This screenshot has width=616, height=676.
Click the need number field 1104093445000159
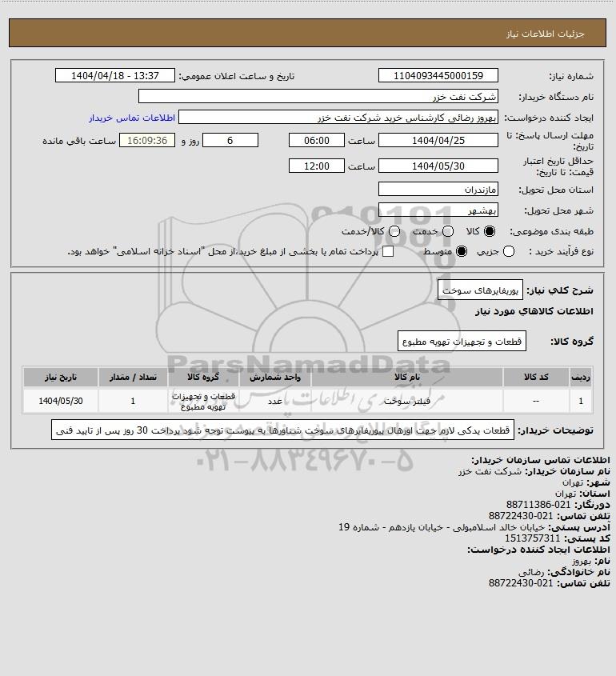(x=438, y=75)
